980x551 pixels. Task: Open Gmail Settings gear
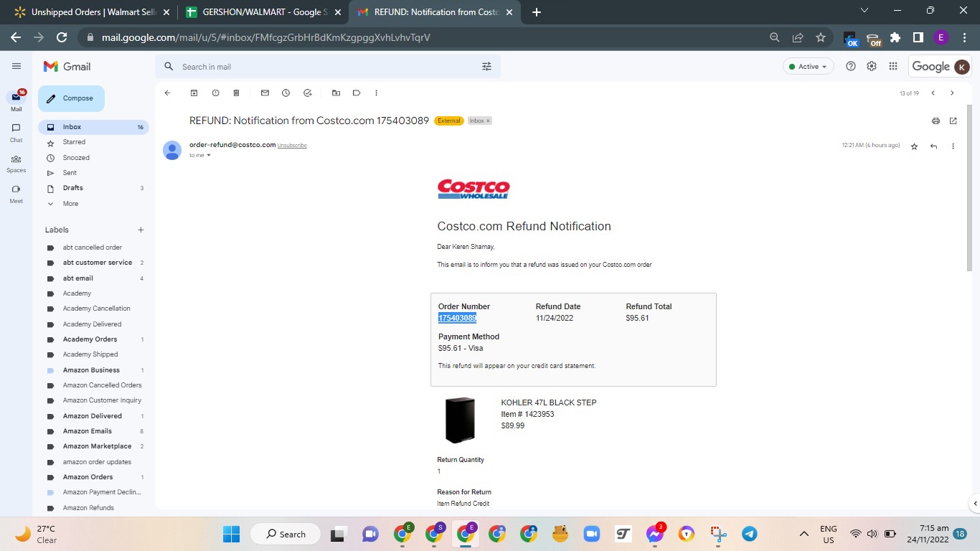tap(872, 66)
